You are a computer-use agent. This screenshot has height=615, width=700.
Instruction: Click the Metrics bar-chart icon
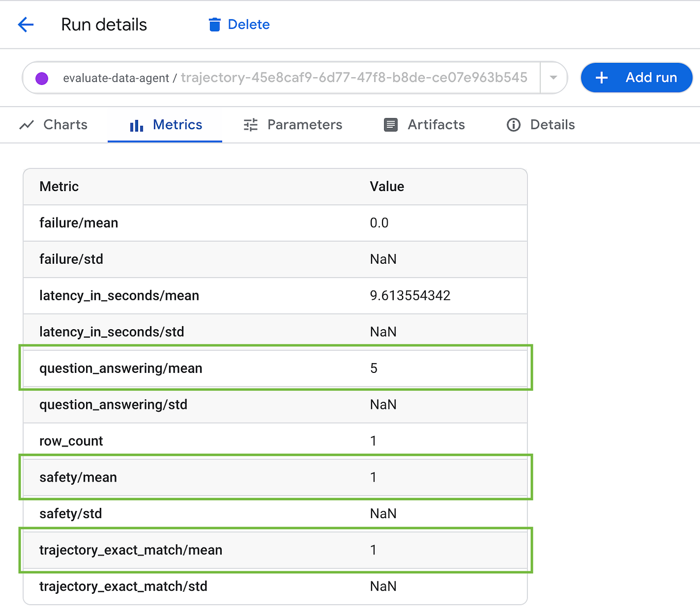point(136,125)
